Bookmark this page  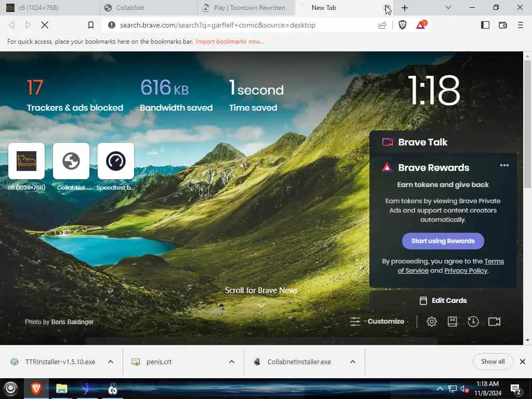(90, 25)
